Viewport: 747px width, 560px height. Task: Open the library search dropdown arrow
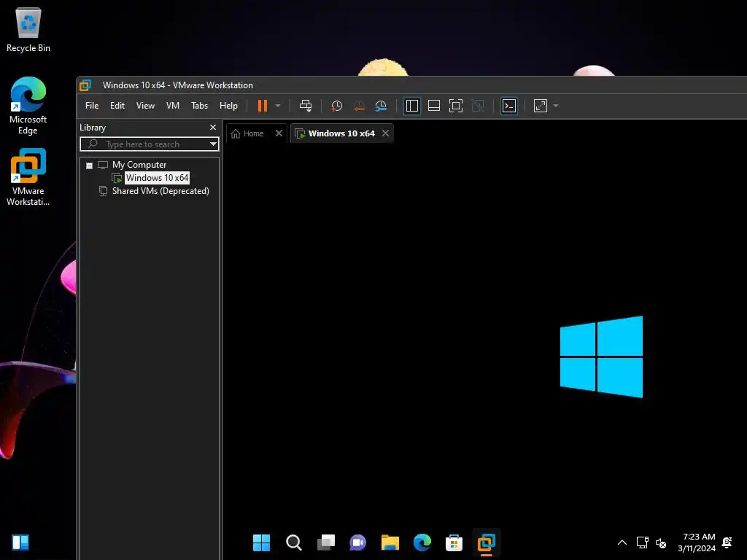pos(214,144)
